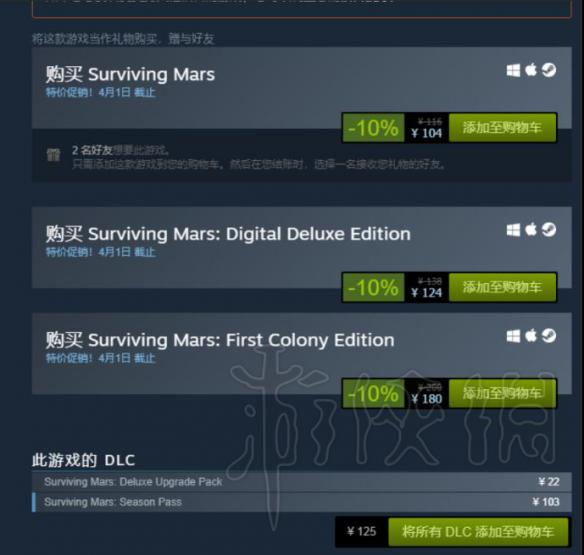The height and width of the screenshot is (555, 584).
Task: Click the gift icon beside friends wishlist note
Action: click(x=53, y=155)
